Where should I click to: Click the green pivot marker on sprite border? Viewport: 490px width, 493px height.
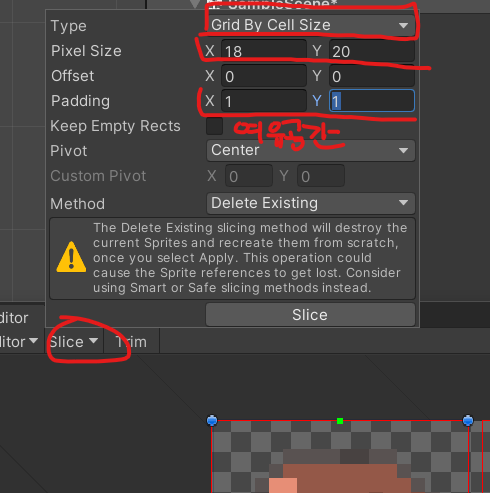(340, 421)
